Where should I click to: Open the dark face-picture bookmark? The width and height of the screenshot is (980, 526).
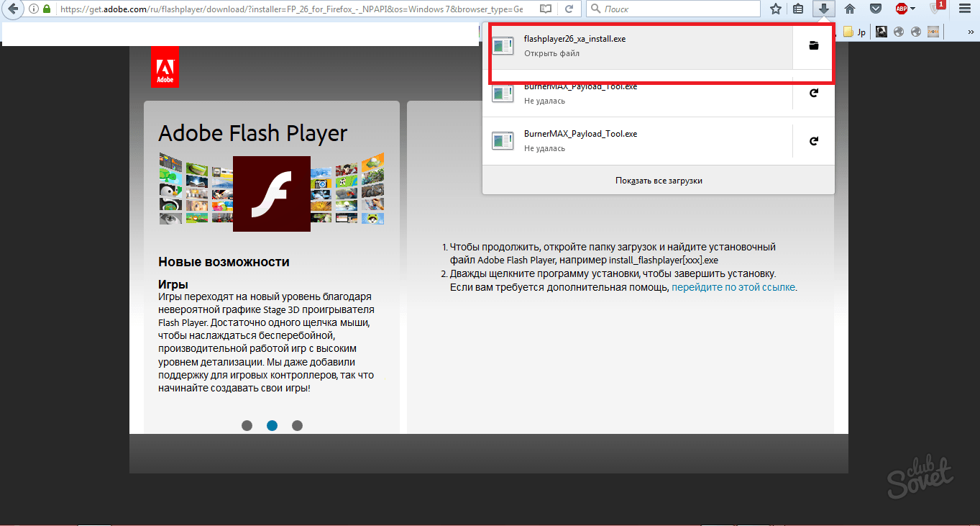pyautogui.click(x=881, y=32)
